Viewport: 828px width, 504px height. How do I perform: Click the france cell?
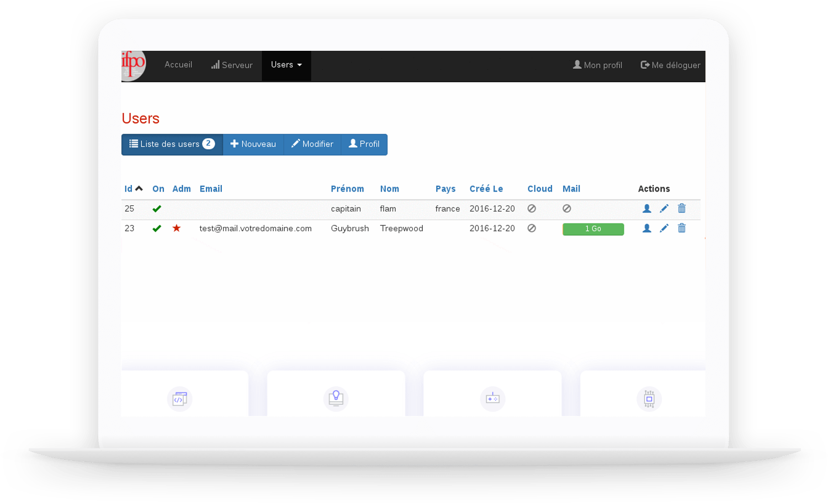(x=448, y=209)
